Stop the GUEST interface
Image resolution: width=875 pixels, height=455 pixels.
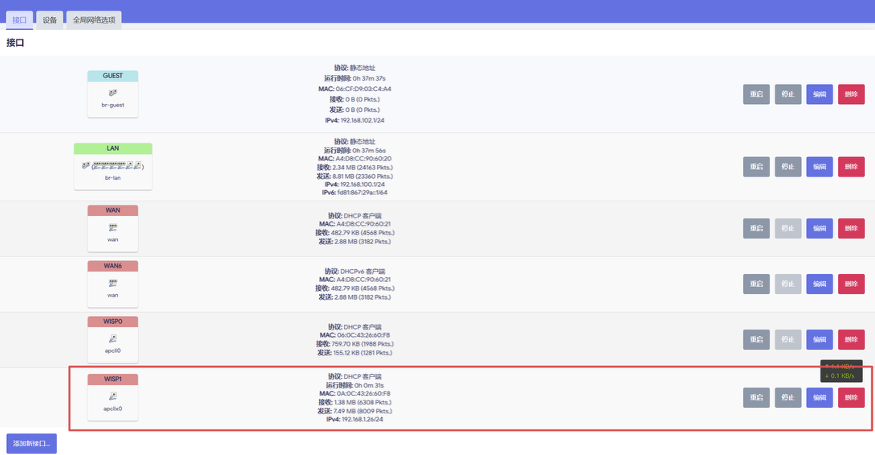[x=788, y=94]
